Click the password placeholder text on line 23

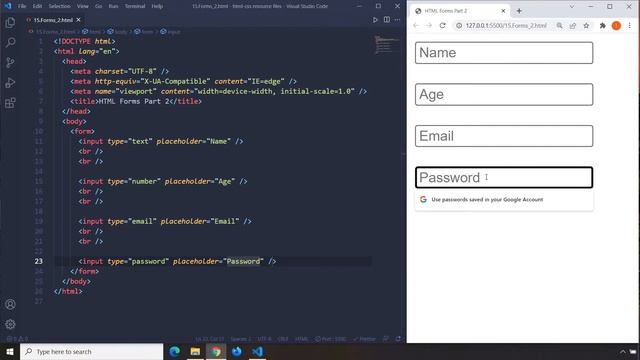click(243, 261)
